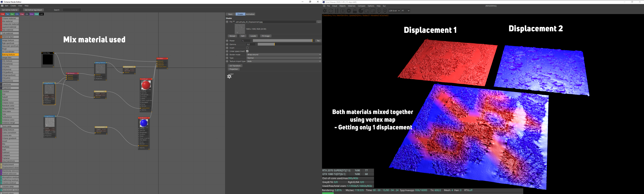Enable the Invert checkbox
Screen dimensions: 644x194
247,48
